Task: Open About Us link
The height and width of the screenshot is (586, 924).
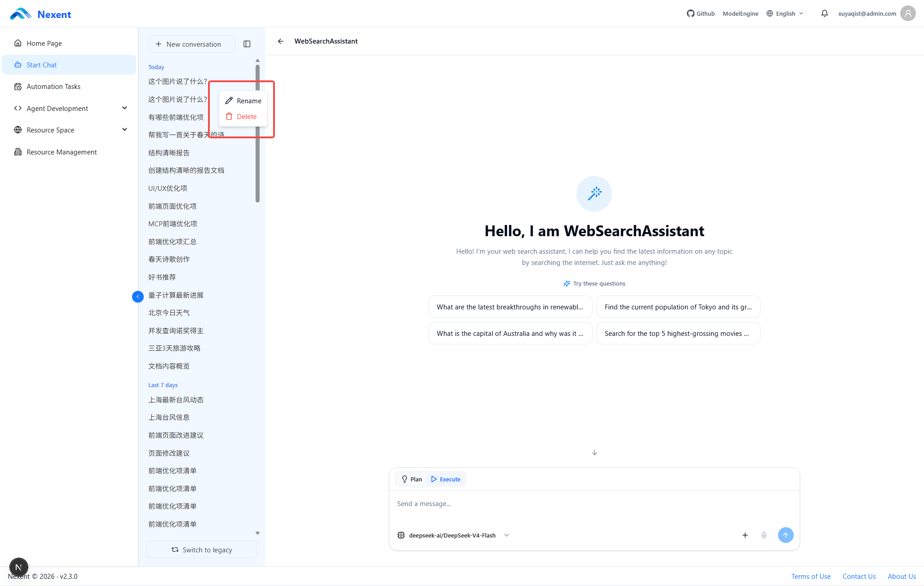Action: point(902,576)
